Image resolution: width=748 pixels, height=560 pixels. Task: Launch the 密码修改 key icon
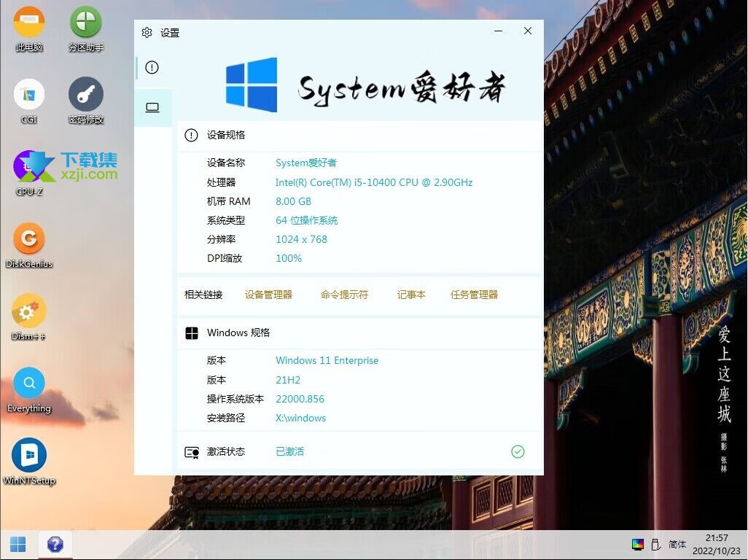point(85,96)
